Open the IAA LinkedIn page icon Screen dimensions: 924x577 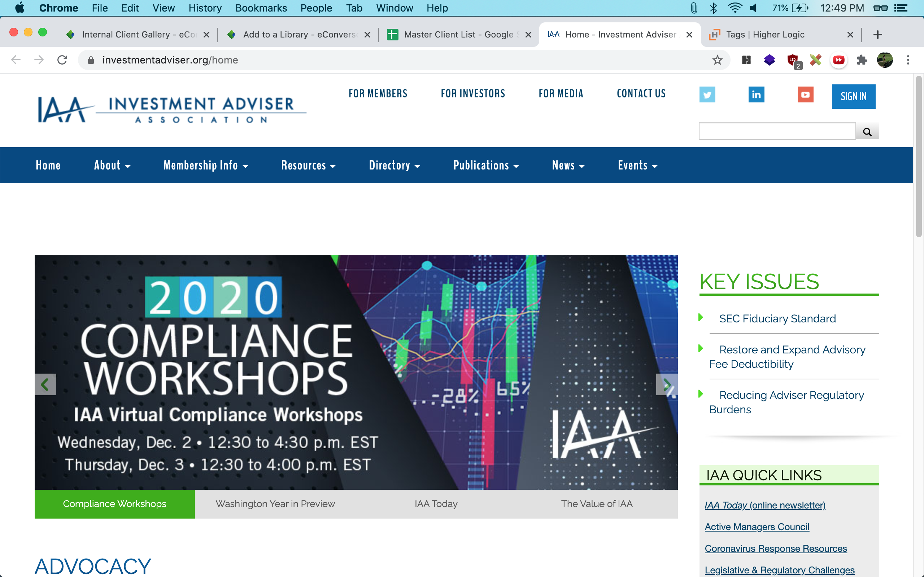[756, 94]
